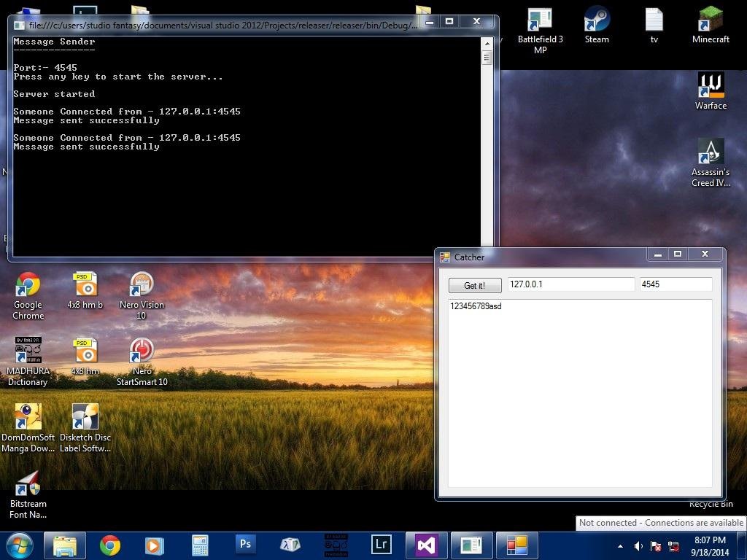Click the IP address field showing 127.0.0.1
This screenshot has width=747, height=560.
point(570,284)
